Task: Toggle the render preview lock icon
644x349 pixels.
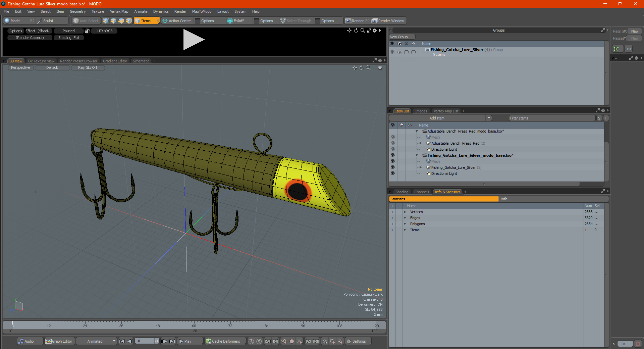Action: click(x=87, y=31)
